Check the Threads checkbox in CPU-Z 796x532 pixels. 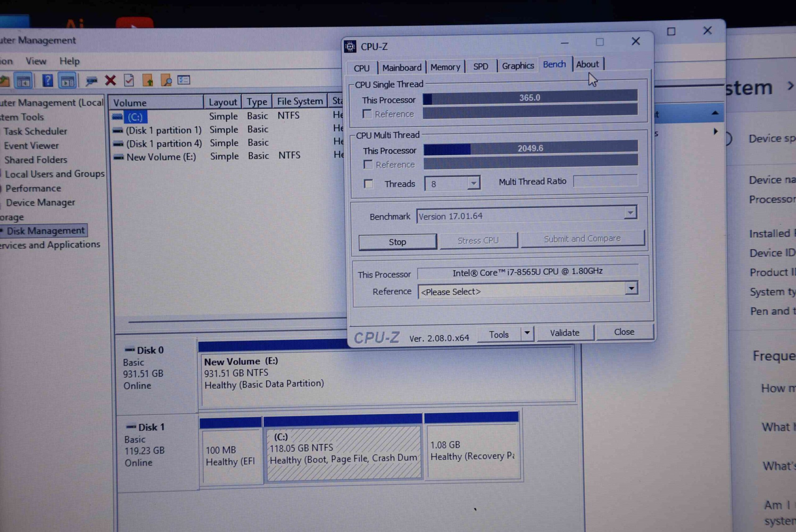368,184
